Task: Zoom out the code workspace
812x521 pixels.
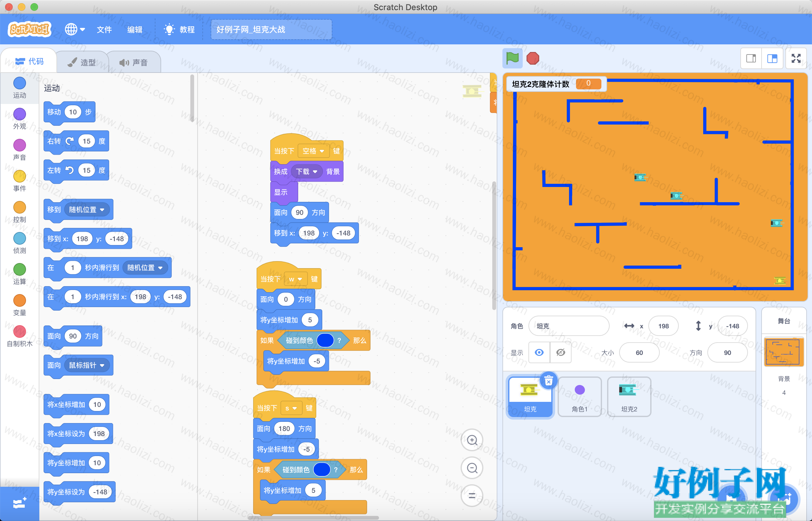Action: 472,468
